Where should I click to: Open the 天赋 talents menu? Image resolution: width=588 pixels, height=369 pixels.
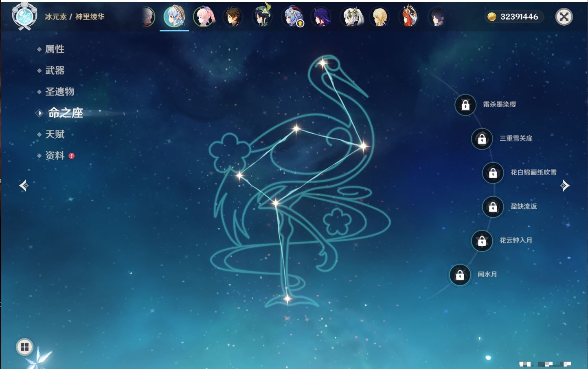coord(55,134)
